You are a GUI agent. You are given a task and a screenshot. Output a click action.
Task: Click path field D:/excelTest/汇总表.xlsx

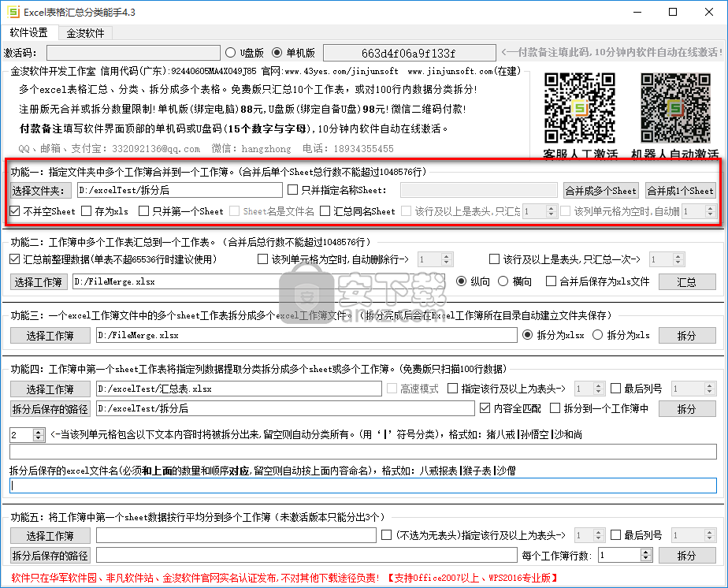[239, 389]
